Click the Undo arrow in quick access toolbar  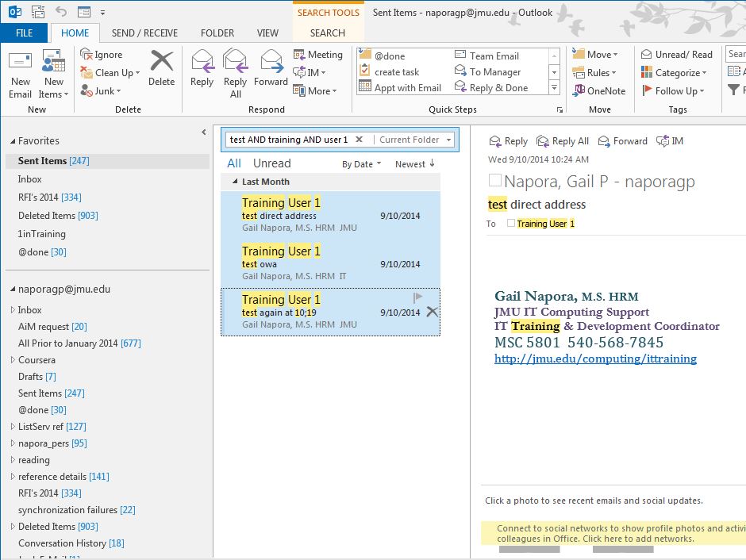[61, 11]
